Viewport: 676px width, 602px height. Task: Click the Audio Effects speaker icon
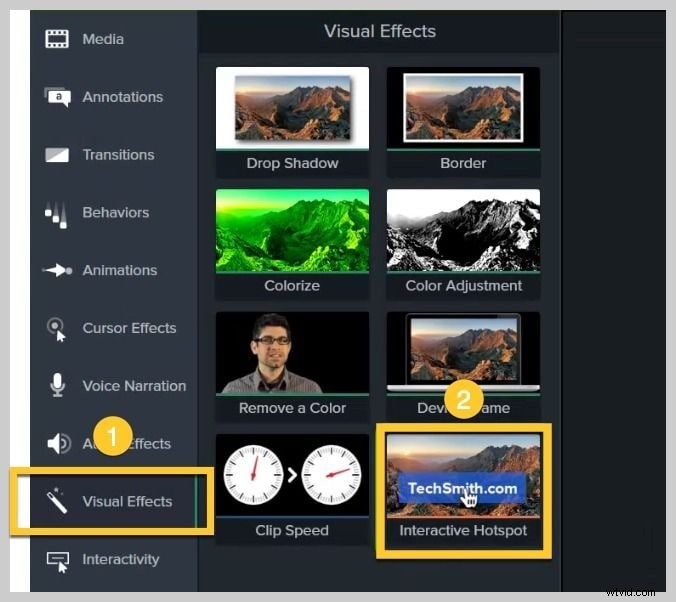pyautogui.click(x=59, y=443)
